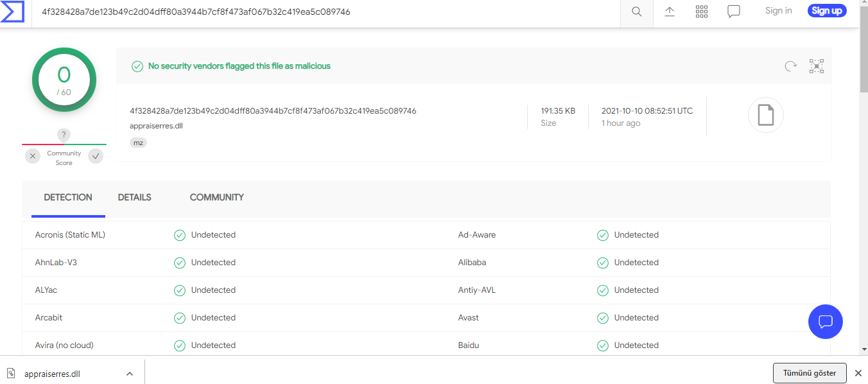The width and height of the screenshot is (868, 384).
Task: Click green check beside no vendors flagged
Action: 137,66
